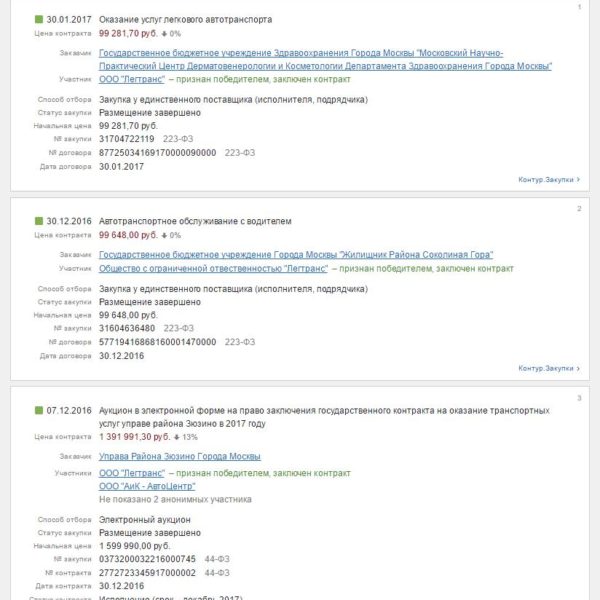The width and height of the screenshot is (600, 600).
Task: Open ООО "Легтранс" participant link in first card
Action: 132,79
